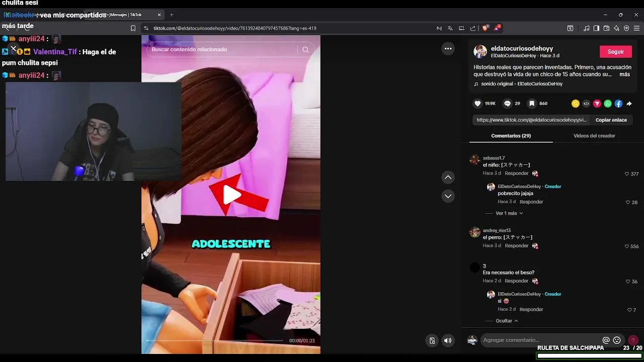Select the video link URL text
The image size is (644, 362).
(x=531, y=120)
